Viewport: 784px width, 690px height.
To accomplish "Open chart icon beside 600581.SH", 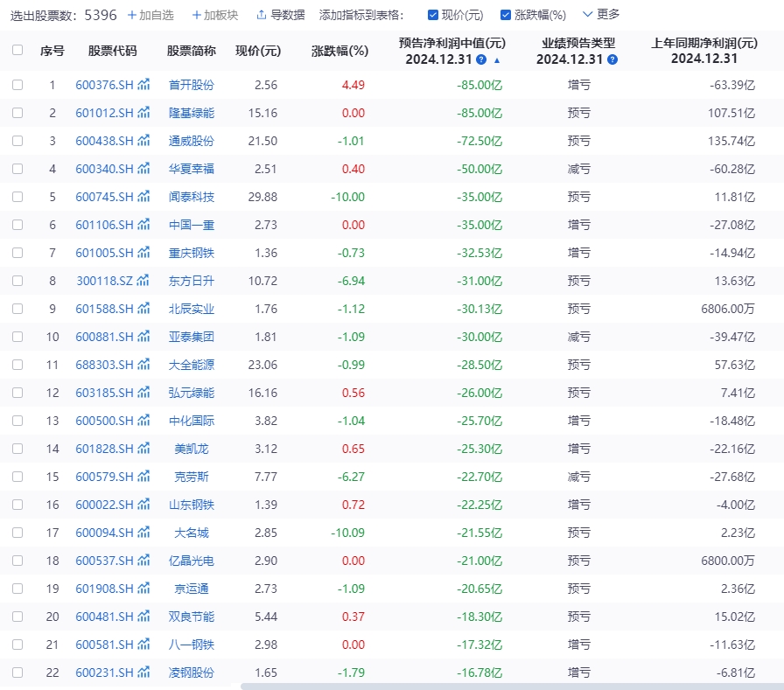I will [143, 644].
